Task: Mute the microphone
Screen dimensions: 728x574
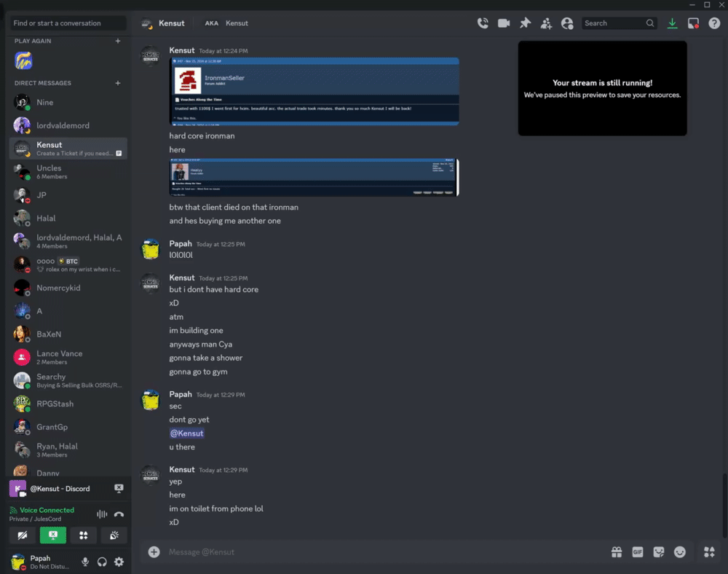Action: coord(85,562)
